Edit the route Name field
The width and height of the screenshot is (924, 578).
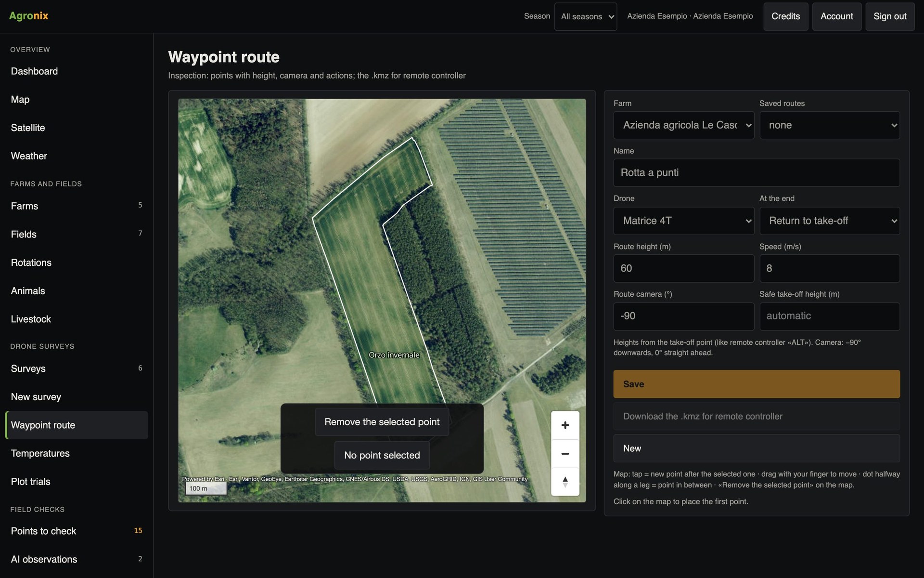(757, 173)
